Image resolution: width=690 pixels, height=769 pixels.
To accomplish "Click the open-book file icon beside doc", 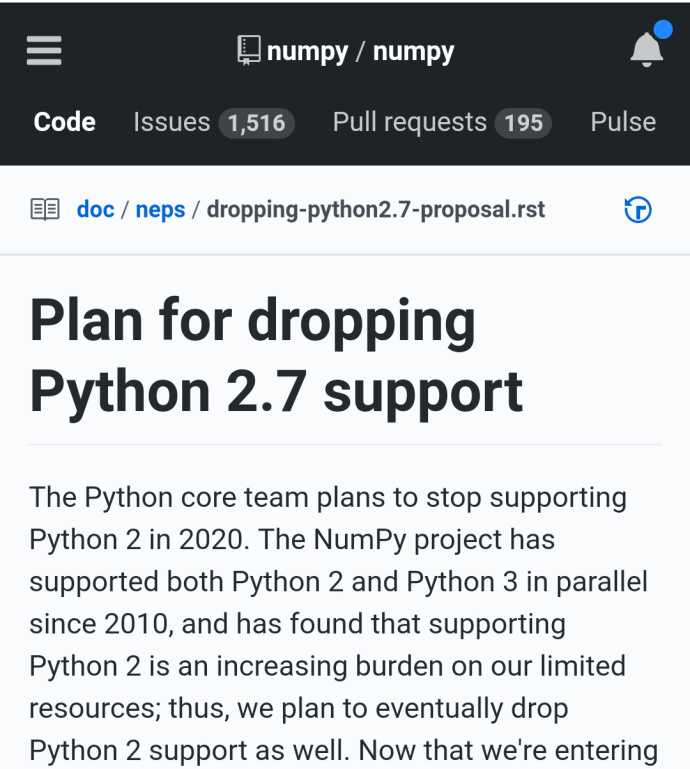I will (45, 209).
